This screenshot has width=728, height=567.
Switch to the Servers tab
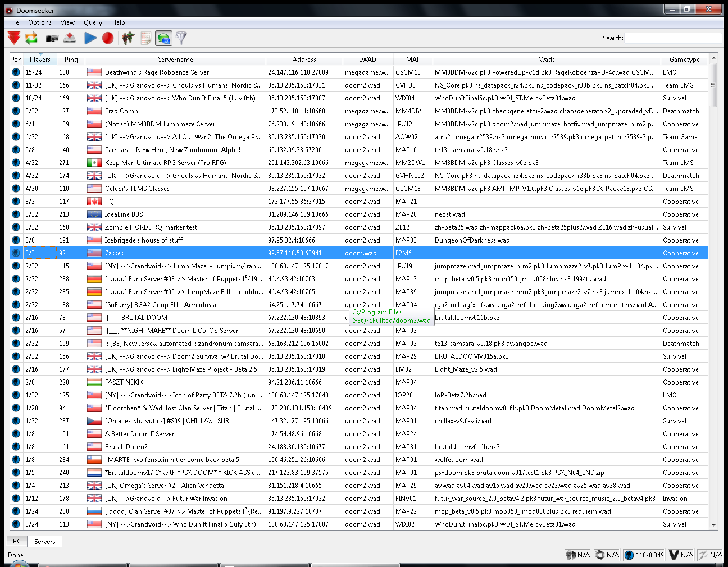pyautogui.click(x=45, y=542)
